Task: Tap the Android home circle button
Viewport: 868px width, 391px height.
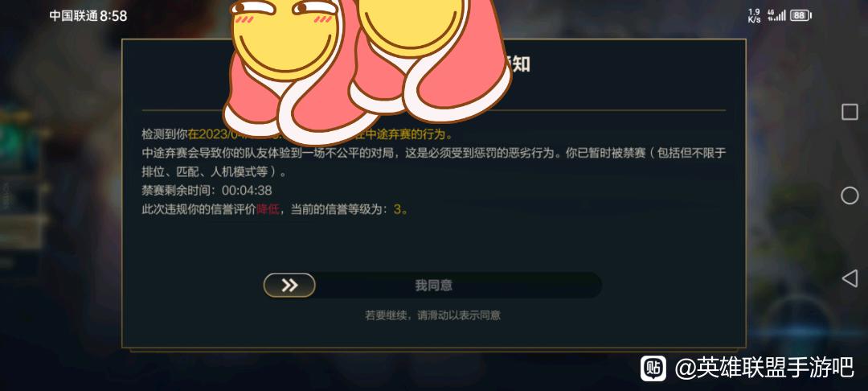Action: pos(850,195)
